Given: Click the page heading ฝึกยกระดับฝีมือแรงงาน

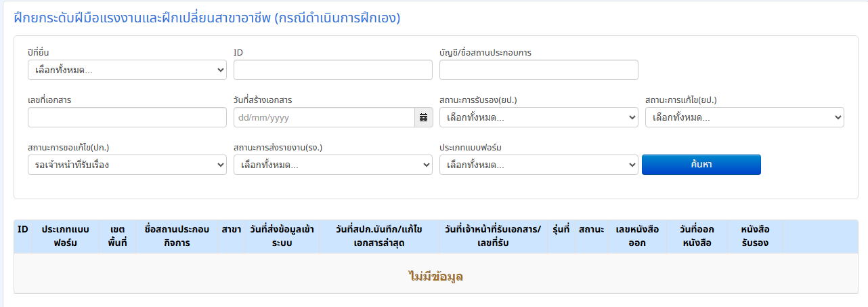Looking at the screenshot, I should (x=207, y=18).
